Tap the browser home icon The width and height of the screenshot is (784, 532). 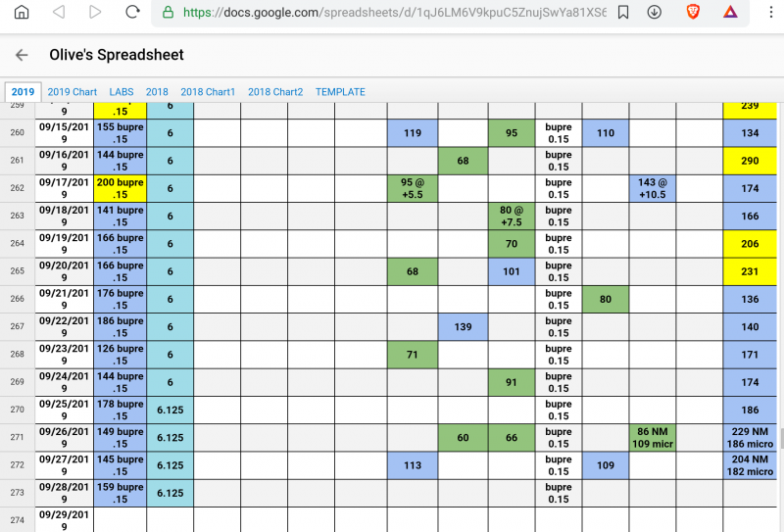[22, 13]
